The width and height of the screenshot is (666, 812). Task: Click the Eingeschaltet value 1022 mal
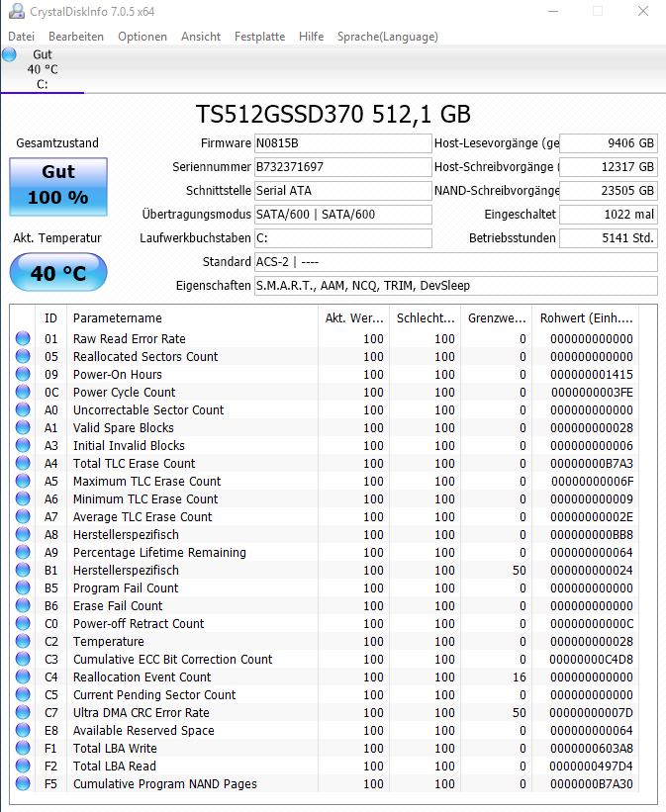(x=609, y=215)
